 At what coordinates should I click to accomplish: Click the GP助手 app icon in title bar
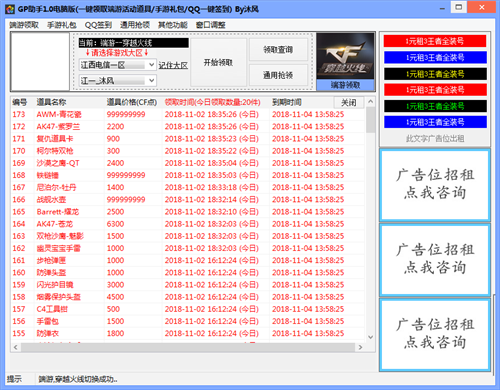tap(10, 9)
